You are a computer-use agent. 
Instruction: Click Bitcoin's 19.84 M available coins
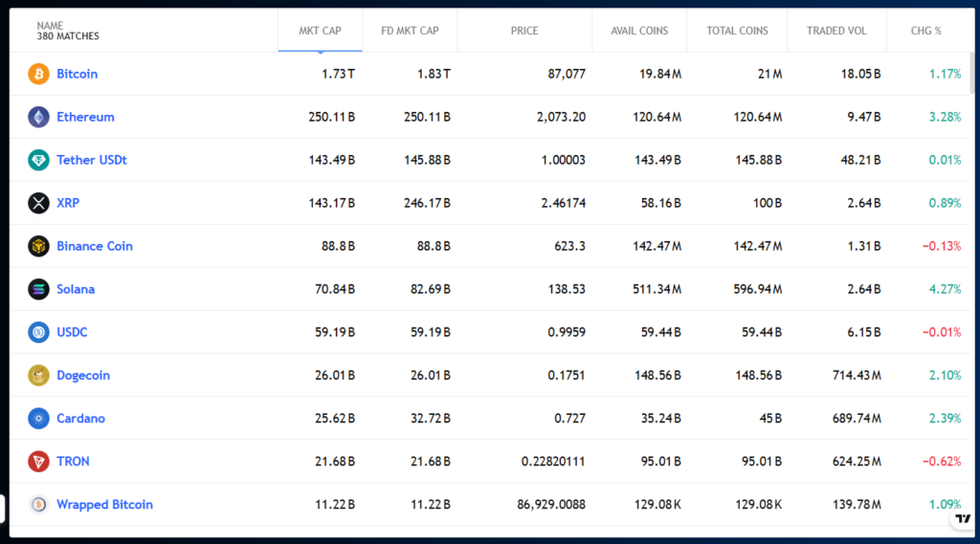660,74
